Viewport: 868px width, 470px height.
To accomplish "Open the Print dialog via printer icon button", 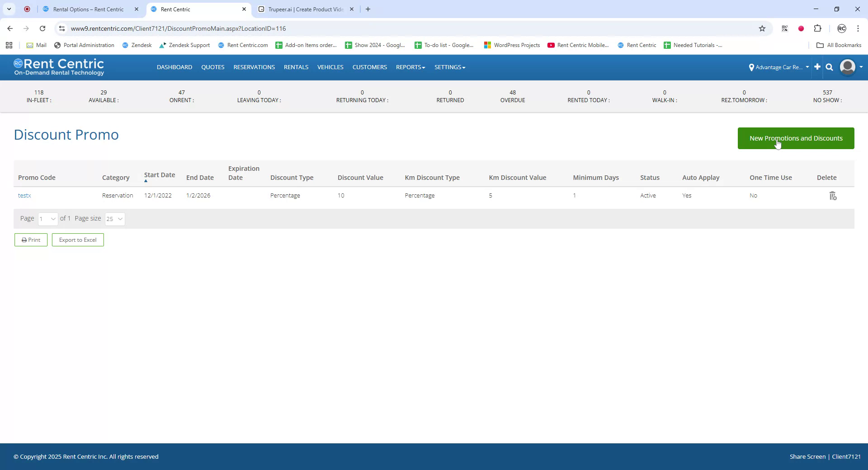I will click(31, 240).
